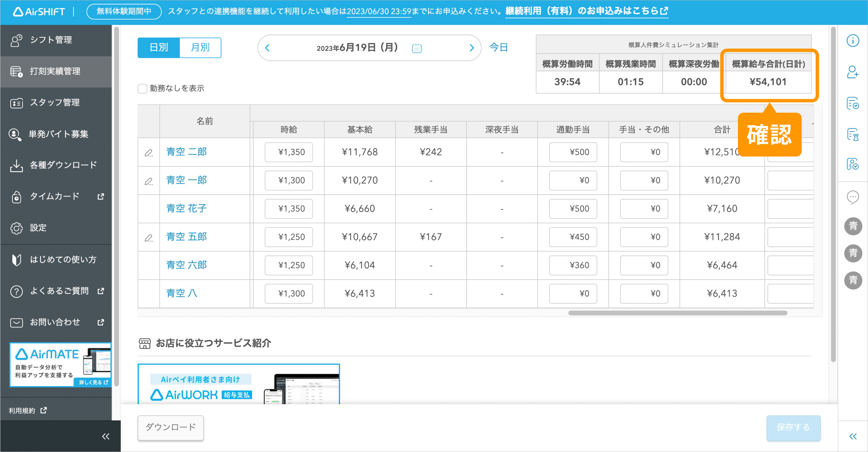The height and width of the screenshot is (452, 868).
Task: Edit 時給 field for 青空 二郎
Action: pos(289,152)
